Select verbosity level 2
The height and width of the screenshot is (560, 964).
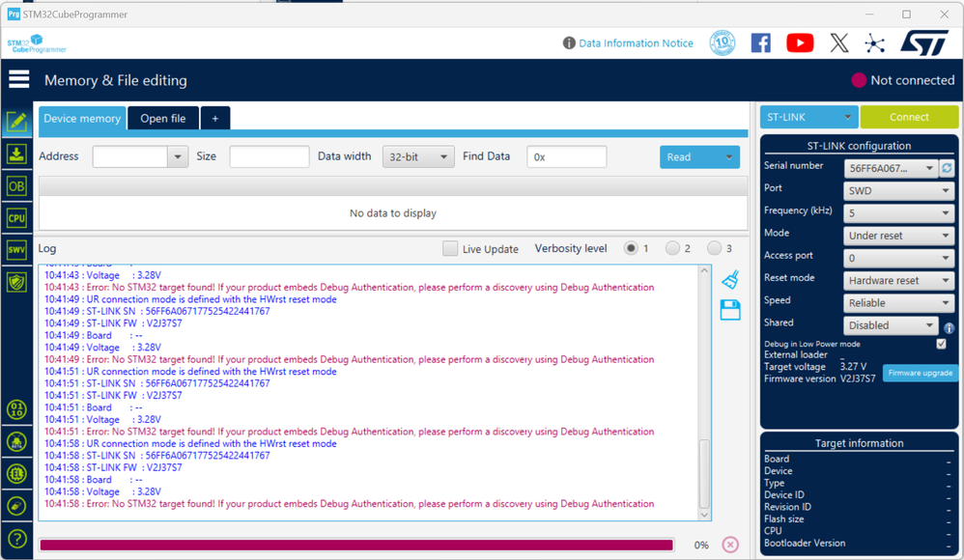tap(672, 248)
